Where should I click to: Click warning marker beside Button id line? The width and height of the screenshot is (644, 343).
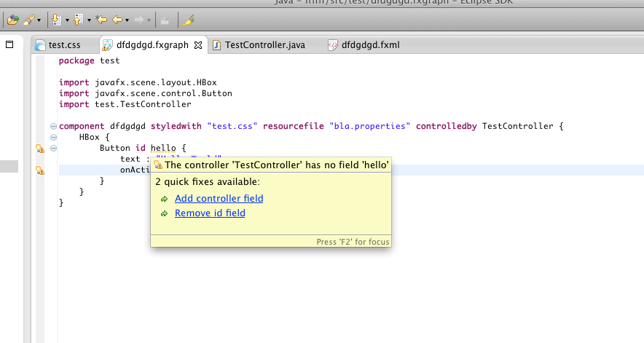[40, 149]
